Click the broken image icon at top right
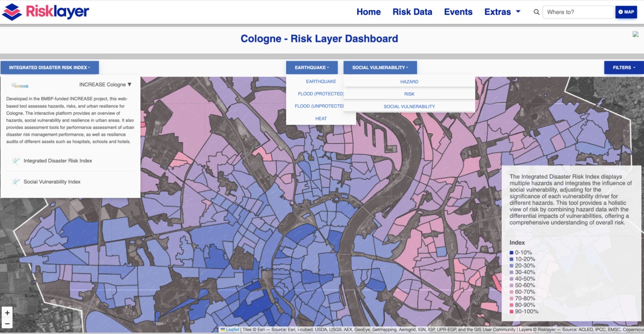This screenshot has width=644, height=334. (x=635, y=34)
